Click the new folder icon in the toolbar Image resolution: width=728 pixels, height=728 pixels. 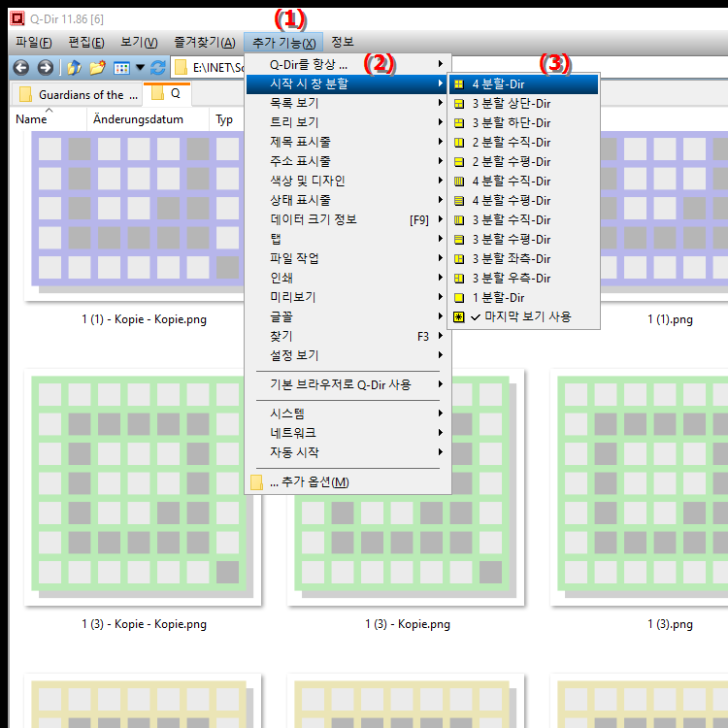[97, 68]
